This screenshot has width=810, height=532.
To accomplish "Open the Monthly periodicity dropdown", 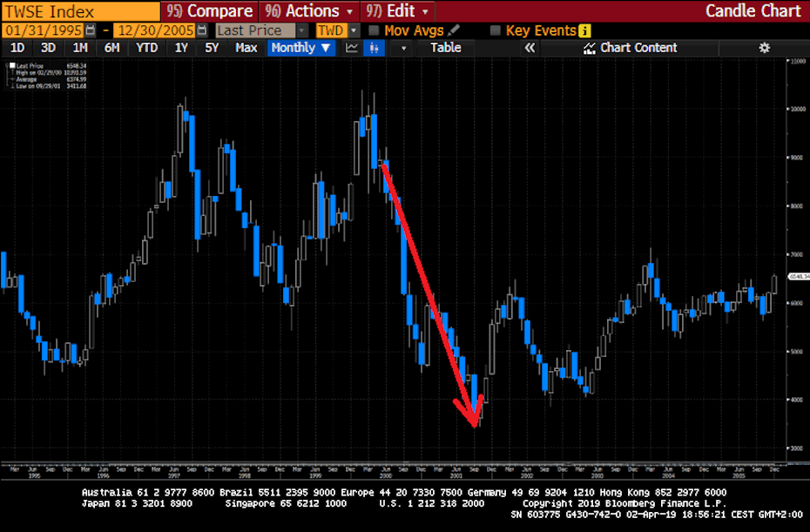I will pyautogui.click(x=301, y=48).
